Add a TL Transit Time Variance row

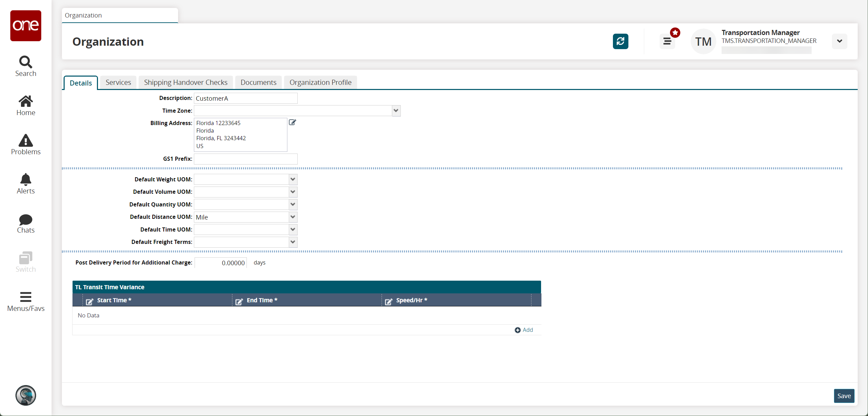point(524,330)
